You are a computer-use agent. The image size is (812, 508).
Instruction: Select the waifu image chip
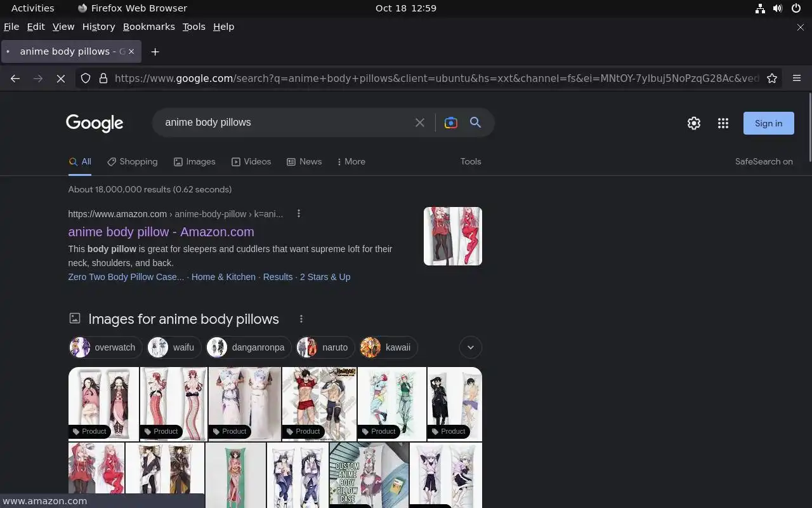[x=174, y=347]
